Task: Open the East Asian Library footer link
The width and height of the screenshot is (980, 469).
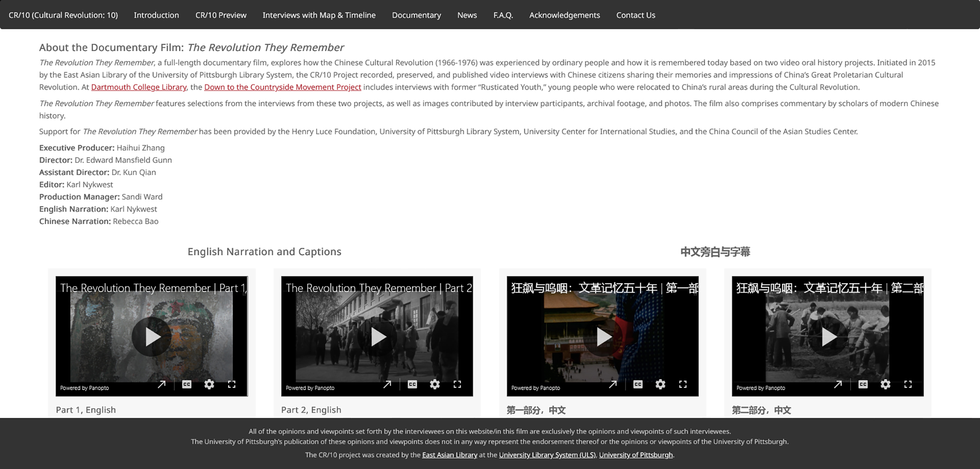Action: pos(450,455)
